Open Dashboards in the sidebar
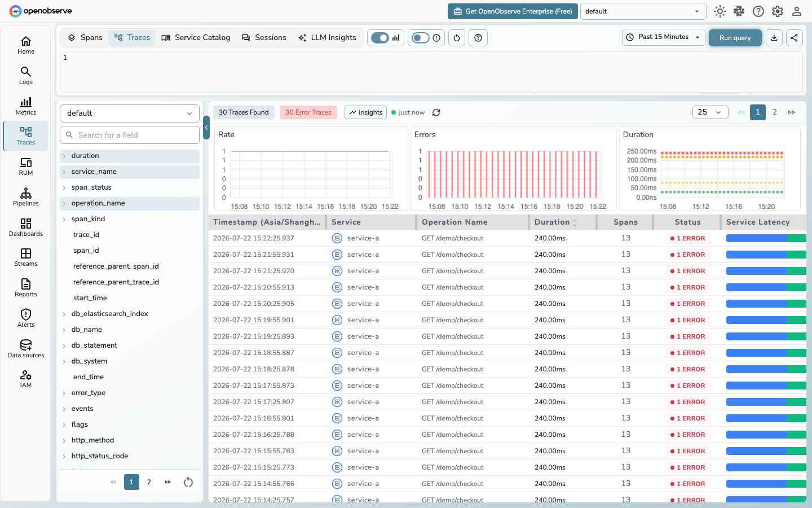 (26, 227)
